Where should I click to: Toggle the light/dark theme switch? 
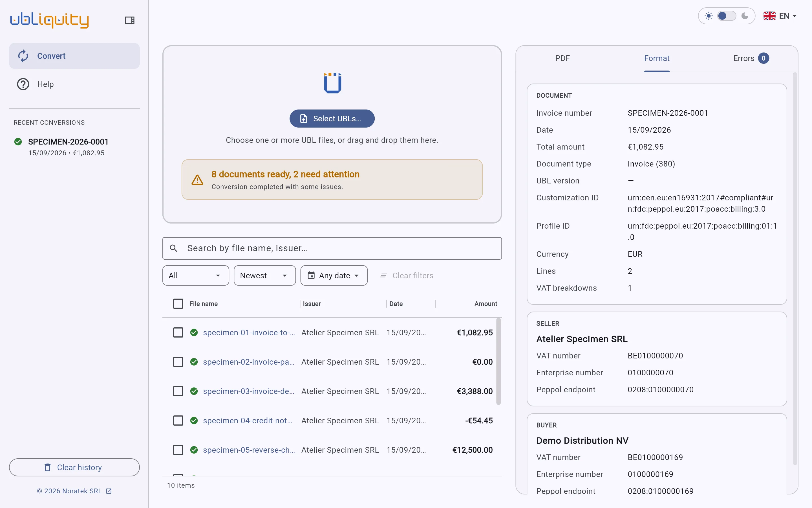point(727,16)
